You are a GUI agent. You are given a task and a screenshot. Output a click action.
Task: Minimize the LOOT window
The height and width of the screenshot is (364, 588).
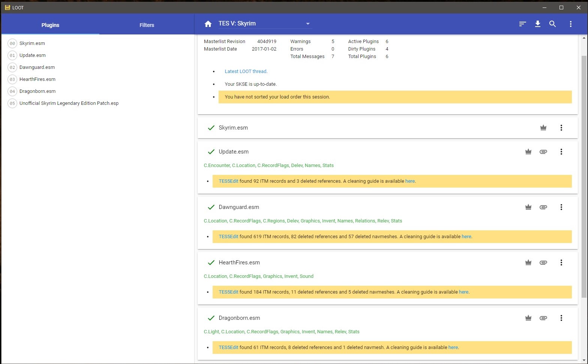544,7
